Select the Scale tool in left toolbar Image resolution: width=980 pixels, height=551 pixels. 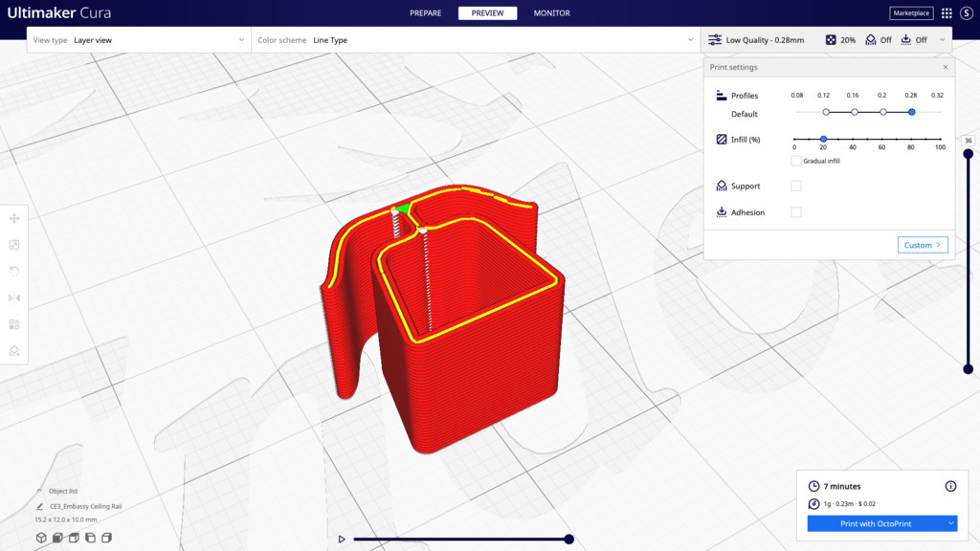tap(13, 245)
